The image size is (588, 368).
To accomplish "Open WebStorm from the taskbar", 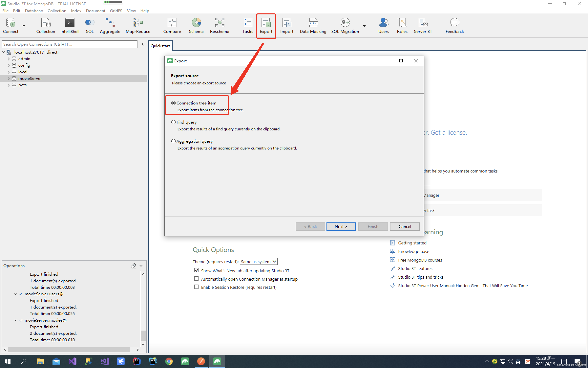I will click(153, 361).
